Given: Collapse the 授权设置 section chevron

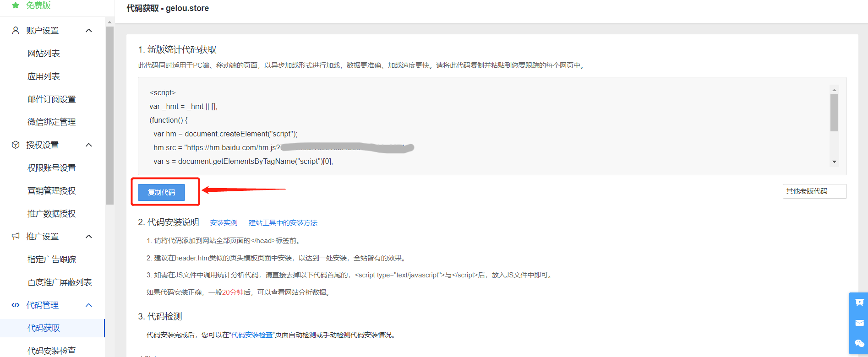Looking at the screenshot, I should coord(89,145).
